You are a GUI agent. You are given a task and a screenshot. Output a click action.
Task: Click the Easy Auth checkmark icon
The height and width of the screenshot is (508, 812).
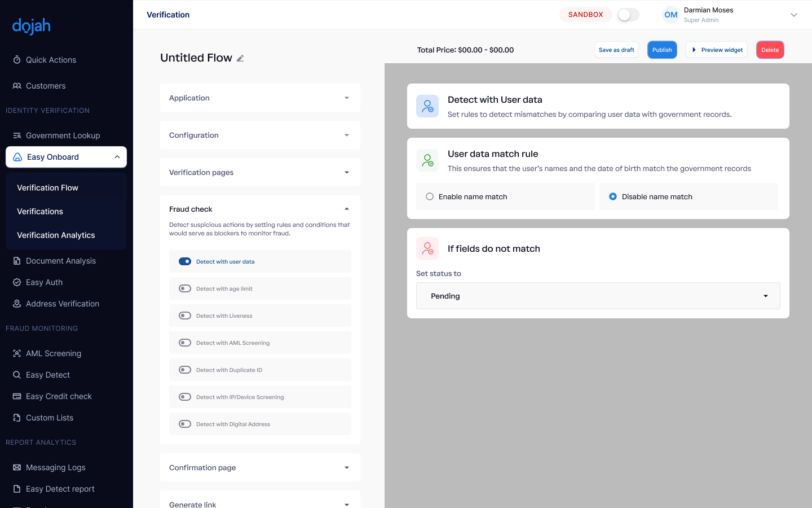click(x=17, y=282)
